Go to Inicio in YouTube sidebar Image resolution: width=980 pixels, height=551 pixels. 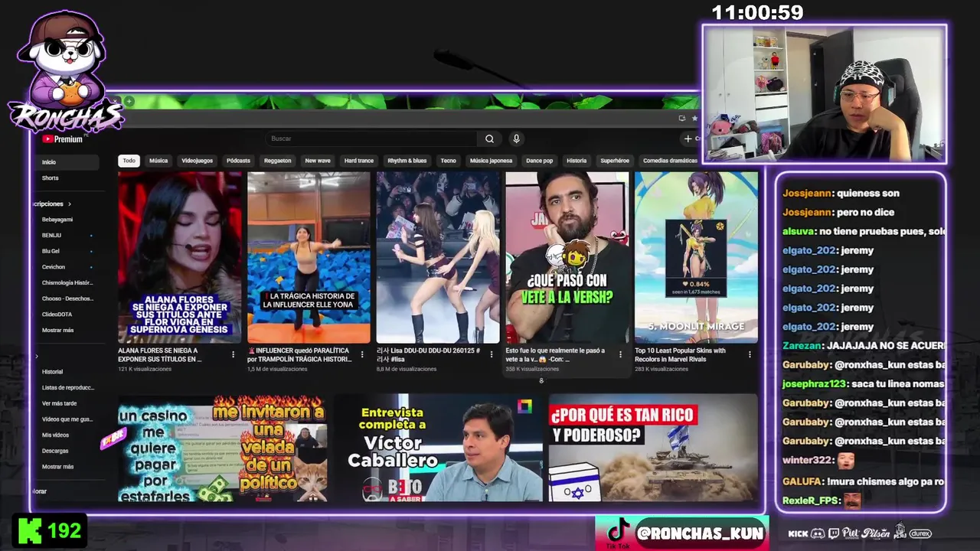pyautogui.click(x=66, y=162)
